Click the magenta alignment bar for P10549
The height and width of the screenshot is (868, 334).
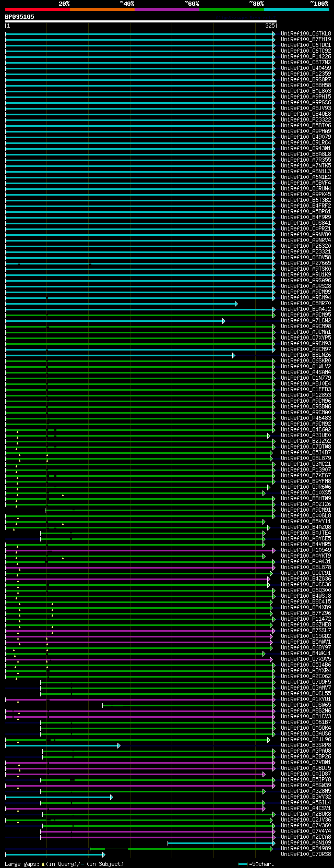[140, 550]
